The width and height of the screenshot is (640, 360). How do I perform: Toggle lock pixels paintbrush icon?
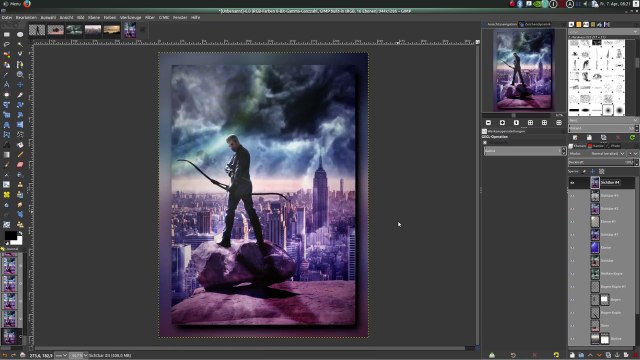tap(584, 171)
